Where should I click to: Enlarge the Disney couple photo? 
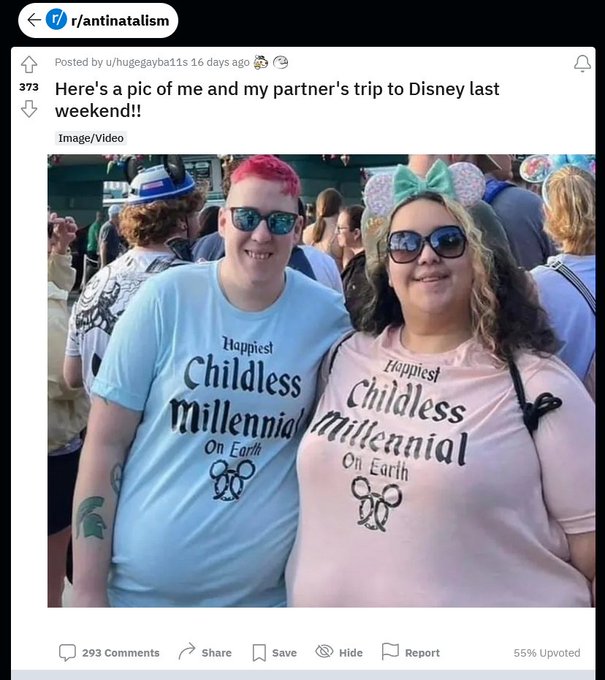click(x=321, y=381)
